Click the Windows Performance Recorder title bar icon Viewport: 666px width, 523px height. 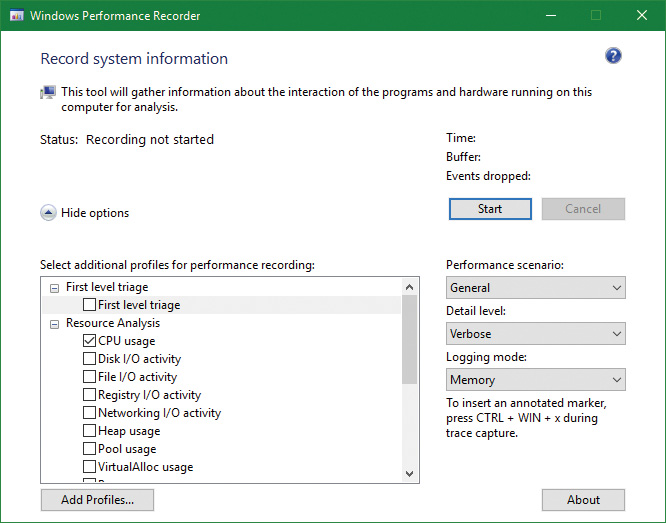click(16, 15)
